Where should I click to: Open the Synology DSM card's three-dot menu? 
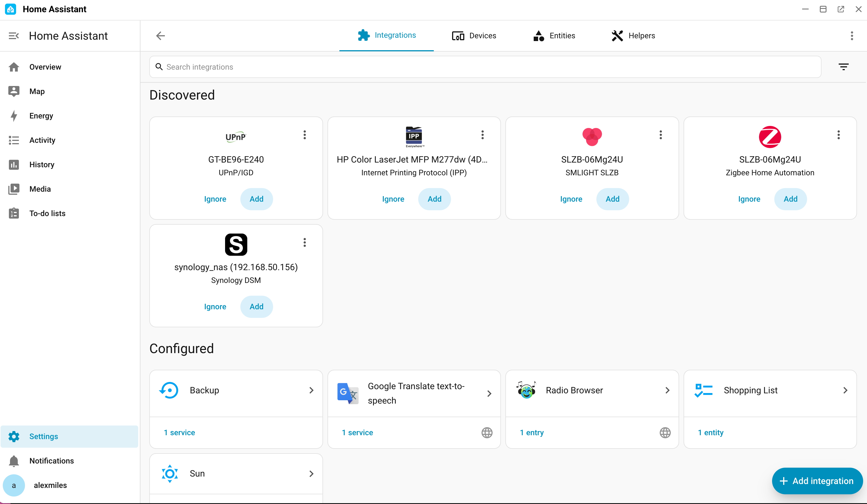click(x=304, y=243)
